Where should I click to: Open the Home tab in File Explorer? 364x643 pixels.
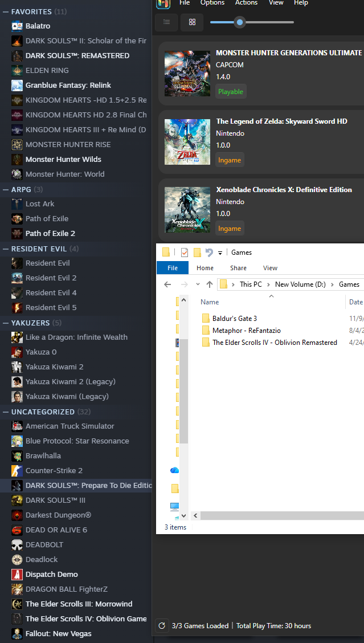[x=205, y=268]
